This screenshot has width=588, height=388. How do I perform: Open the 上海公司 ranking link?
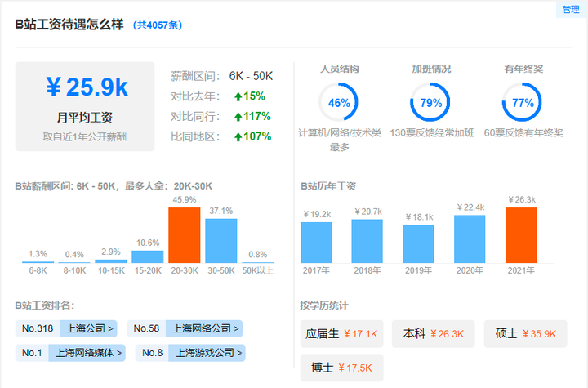pyautogui.click(x=88, y=328)
